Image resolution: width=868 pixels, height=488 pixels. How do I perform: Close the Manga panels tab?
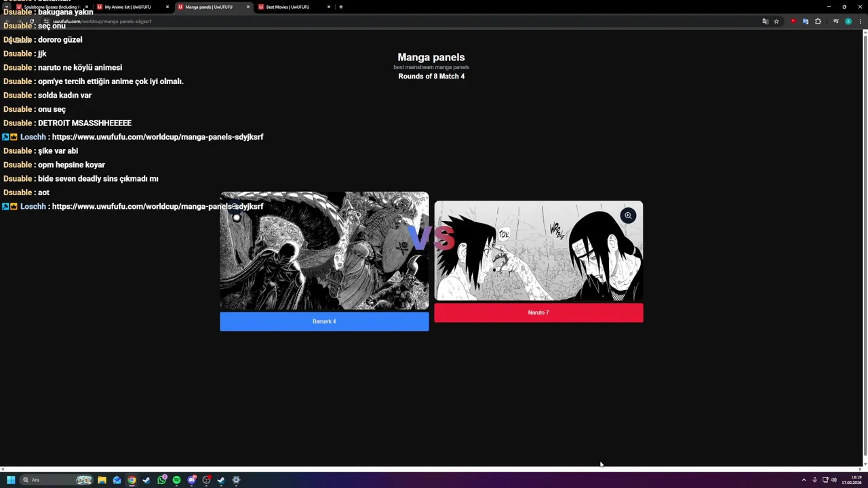coord(248,7)
